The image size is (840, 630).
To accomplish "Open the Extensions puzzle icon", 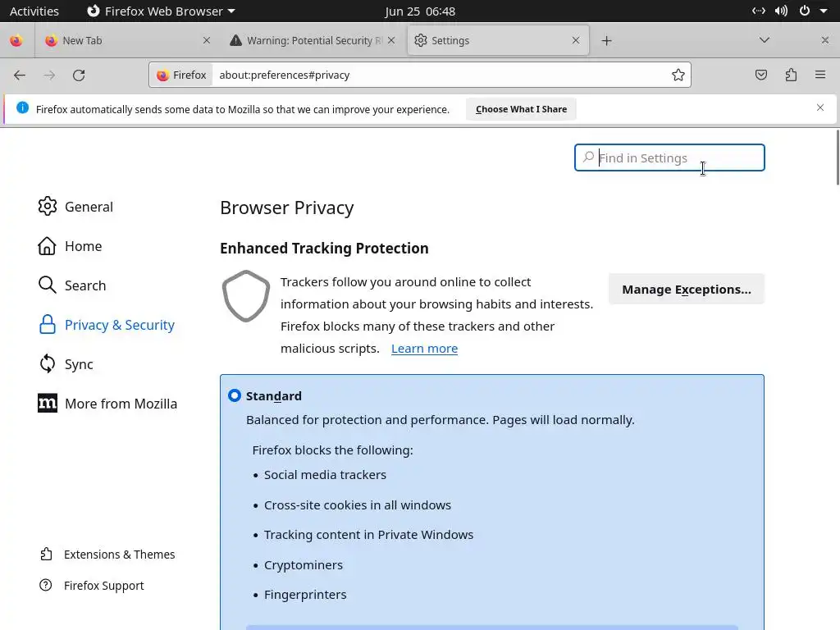I will pyautogui.click(x=791, y=75).
